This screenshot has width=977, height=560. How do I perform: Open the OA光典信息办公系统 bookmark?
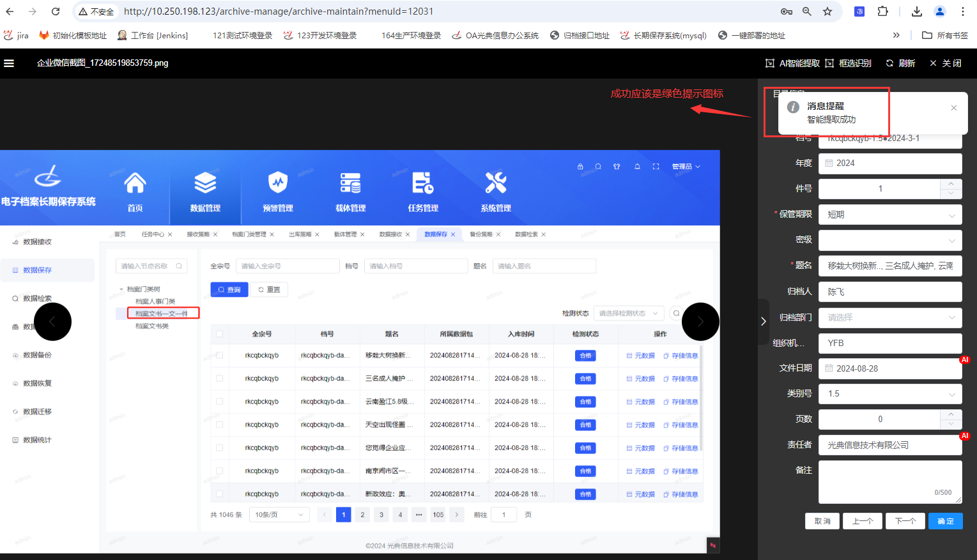coord(495,36)
